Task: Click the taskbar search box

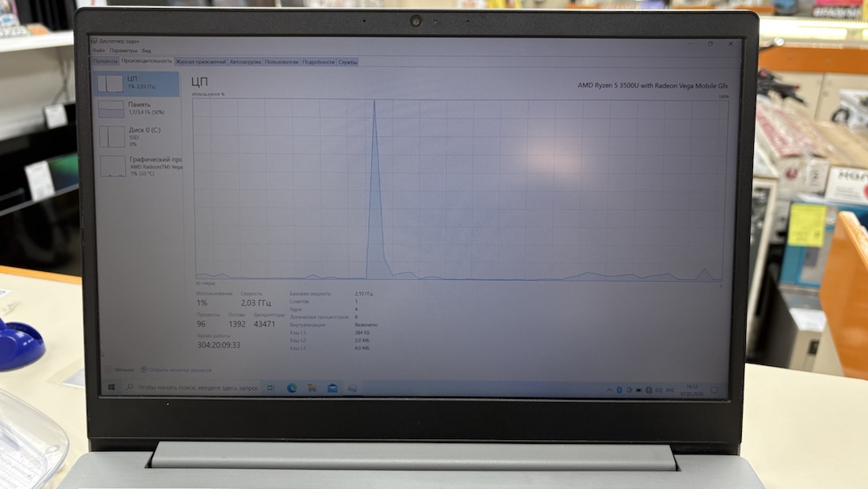Action: [191, 388]
